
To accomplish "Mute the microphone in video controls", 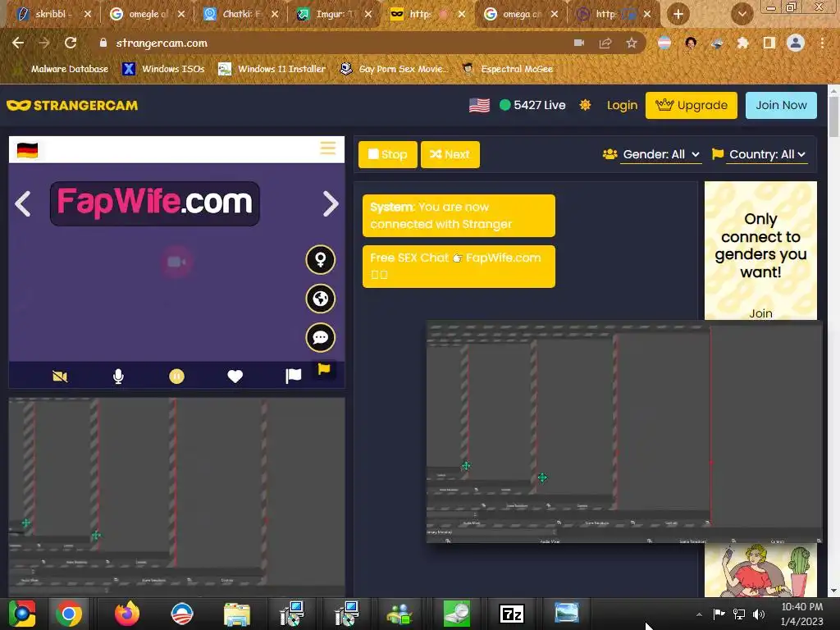I will [x=118, y=377].
